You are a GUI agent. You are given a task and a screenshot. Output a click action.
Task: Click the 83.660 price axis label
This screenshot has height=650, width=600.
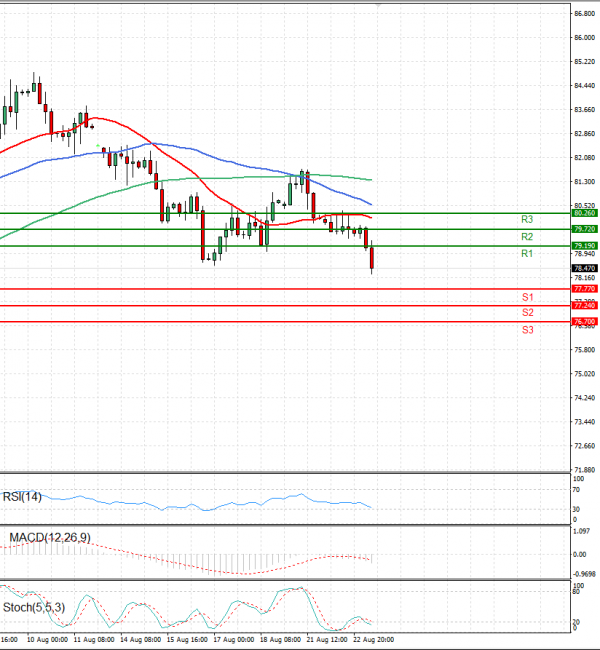pos(584,110)
